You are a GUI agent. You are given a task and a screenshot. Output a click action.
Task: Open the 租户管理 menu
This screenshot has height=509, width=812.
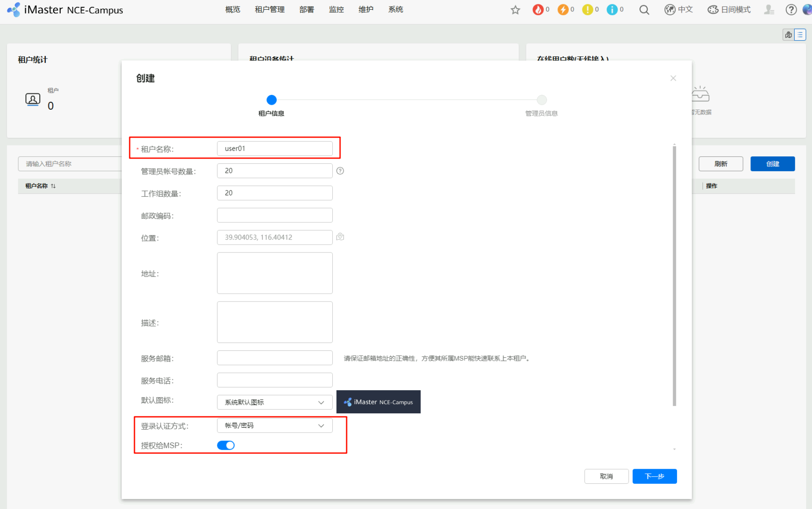tap(269, 10)
